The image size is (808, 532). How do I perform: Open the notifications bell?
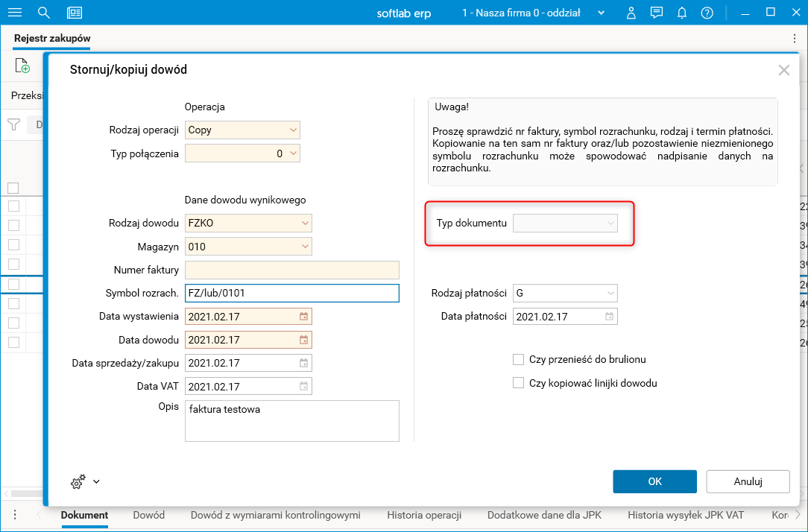[682, 13]
